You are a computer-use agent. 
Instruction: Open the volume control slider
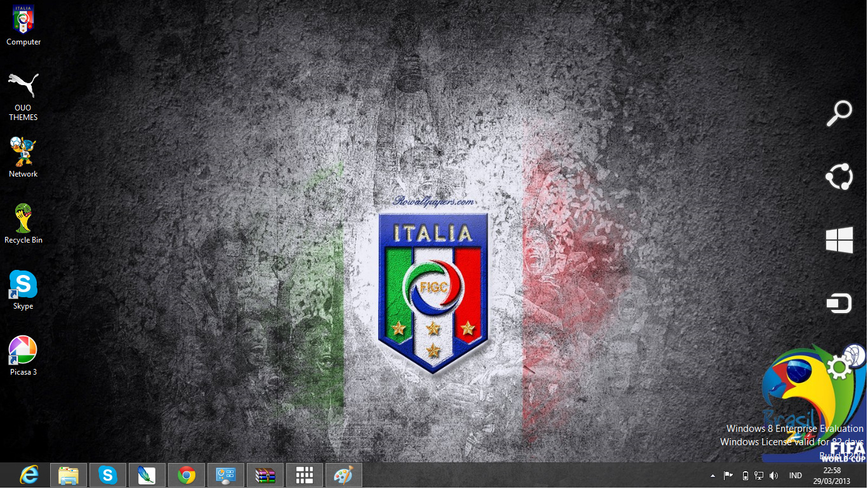point(774,474)
